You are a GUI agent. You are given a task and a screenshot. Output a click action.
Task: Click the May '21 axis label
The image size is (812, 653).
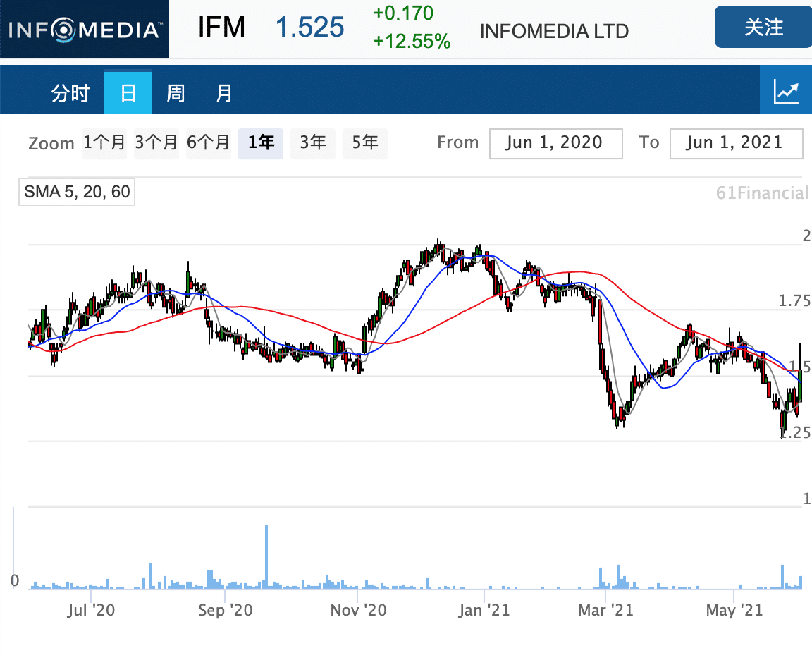[x=734, y=610]
